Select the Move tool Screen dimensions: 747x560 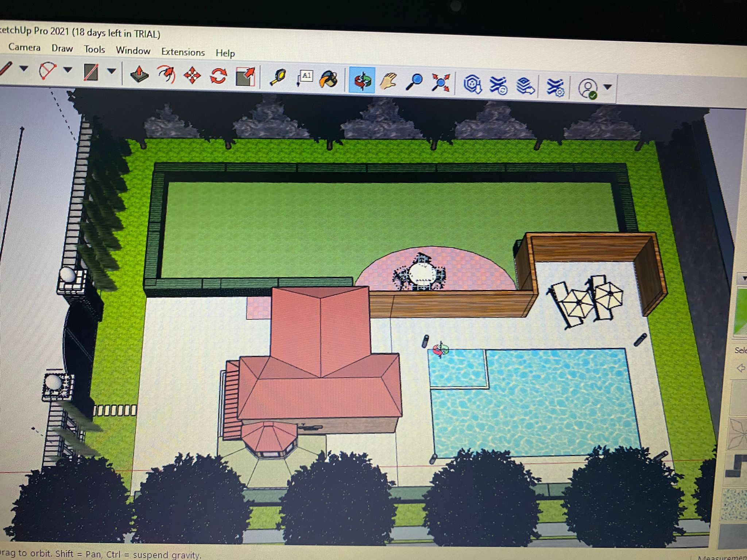click(x=192, y=75)
